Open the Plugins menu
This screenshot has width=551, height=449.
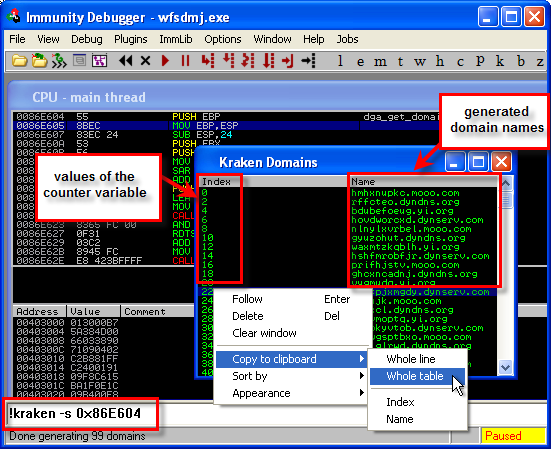(x=131, y=39)
